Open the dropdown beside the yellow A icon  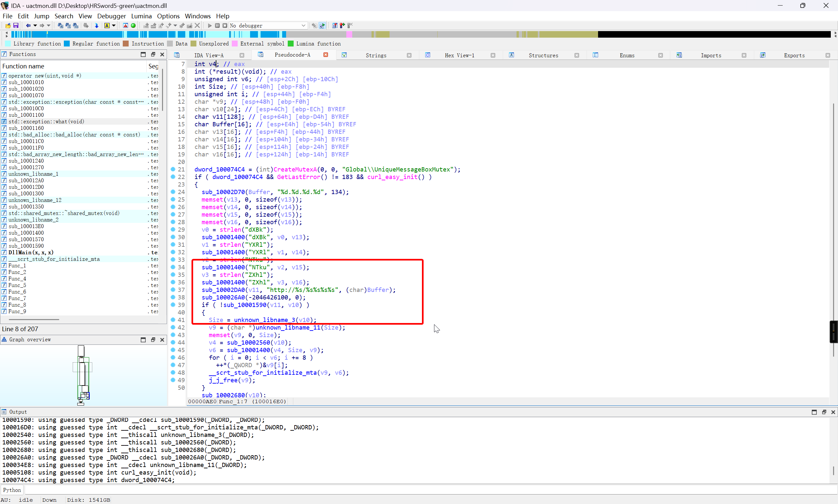114,26
